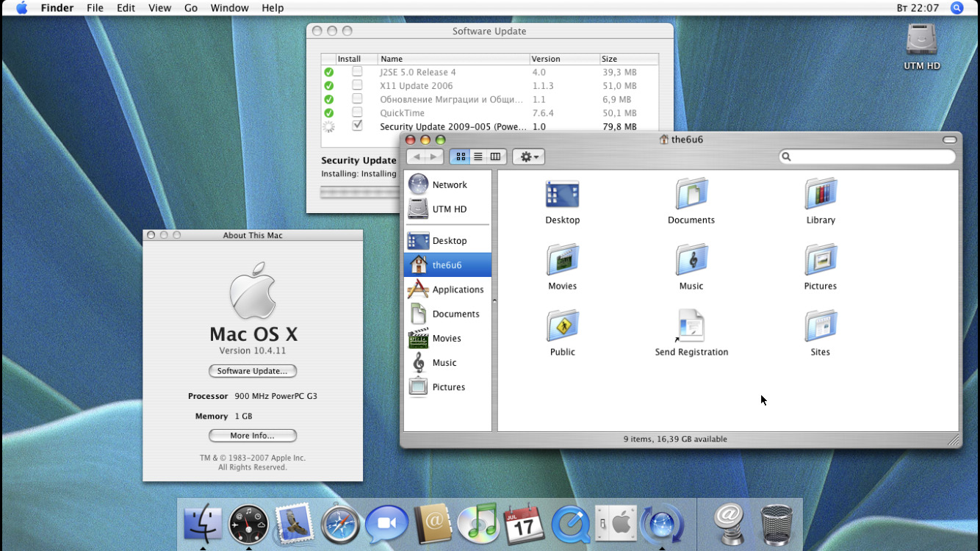This screenshot has width=980, height=551.
Task: Open Safari from the Dock
Action: click(340, 525)
